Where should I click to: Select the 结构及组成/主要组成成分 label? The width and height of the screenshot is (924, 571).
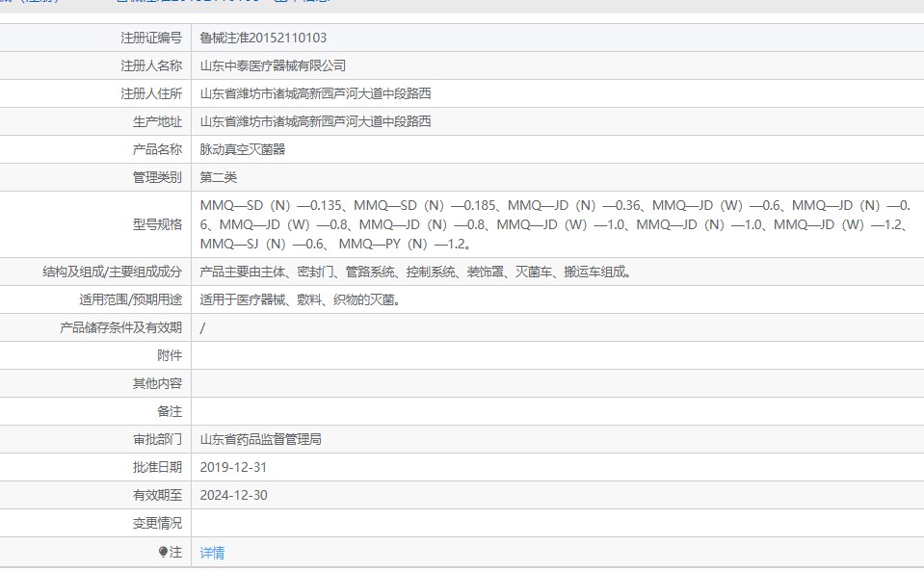pyautogui.click(x=113, y=272)
